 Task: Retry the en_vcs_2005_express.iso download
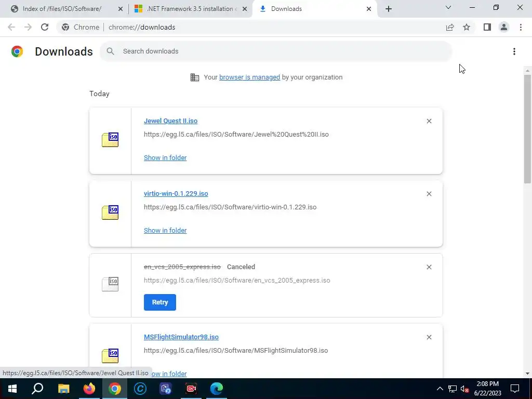click(160, 302)
